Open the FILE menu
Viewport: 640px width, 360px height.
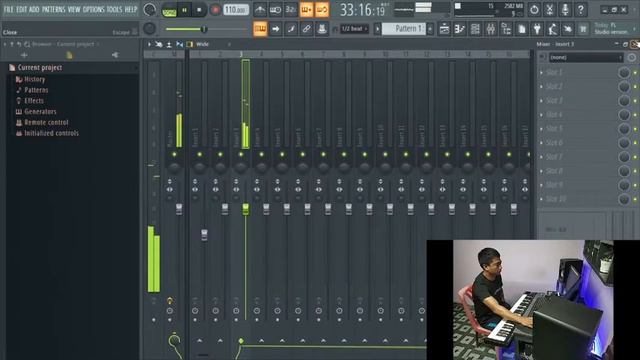(x=8, y=9)
